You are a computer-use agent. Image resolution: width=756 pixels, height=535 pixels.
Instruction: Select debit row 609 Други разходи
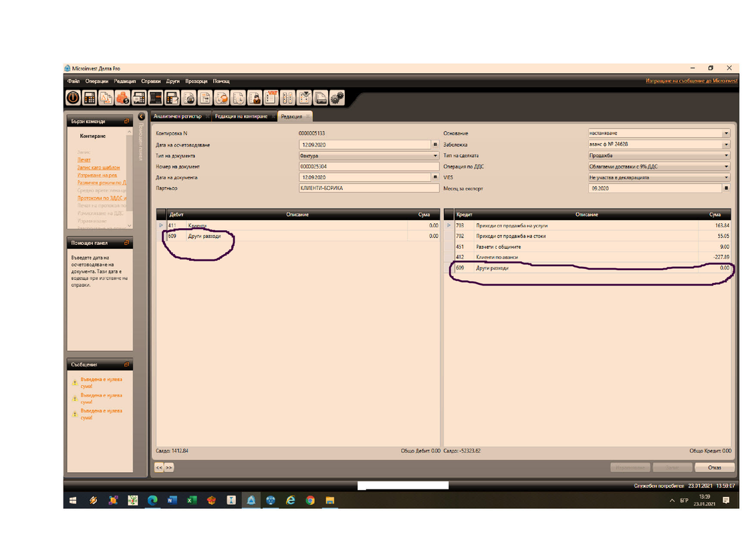(298, 236)
